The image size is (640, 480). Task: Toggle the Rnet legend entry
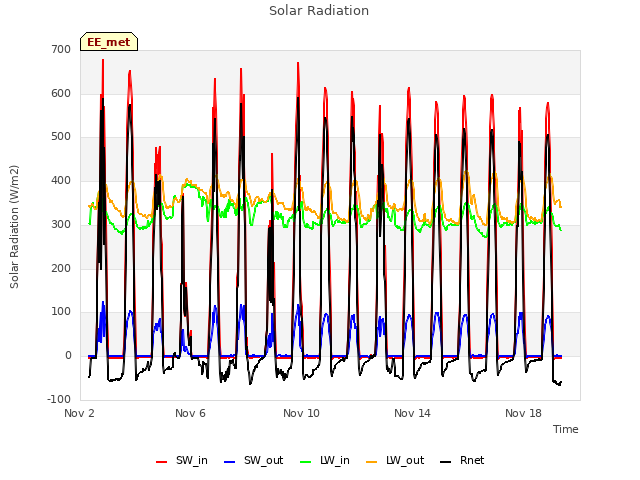[x=462, y=460]
